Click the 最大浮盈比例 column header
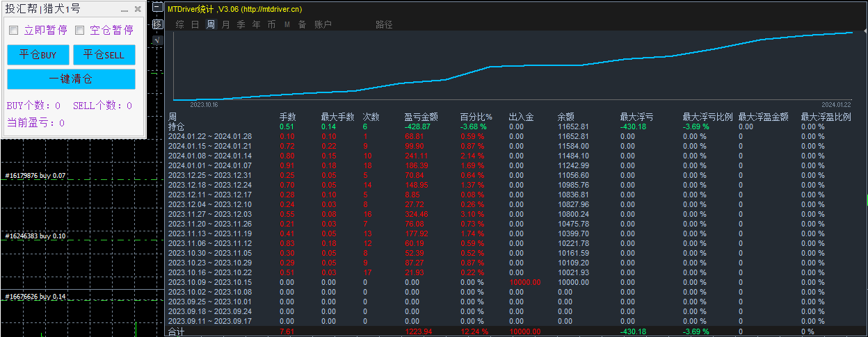 826,117
